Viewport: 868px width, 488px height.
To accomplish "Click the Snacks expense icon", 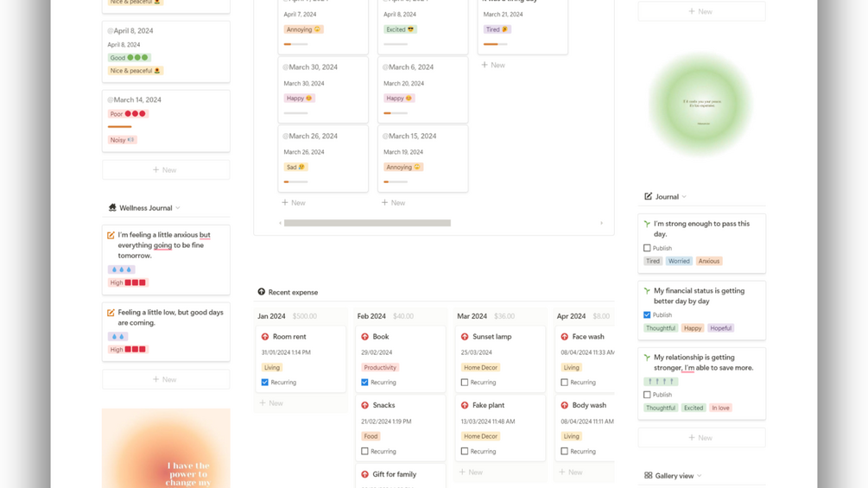I will pos(364,405).
